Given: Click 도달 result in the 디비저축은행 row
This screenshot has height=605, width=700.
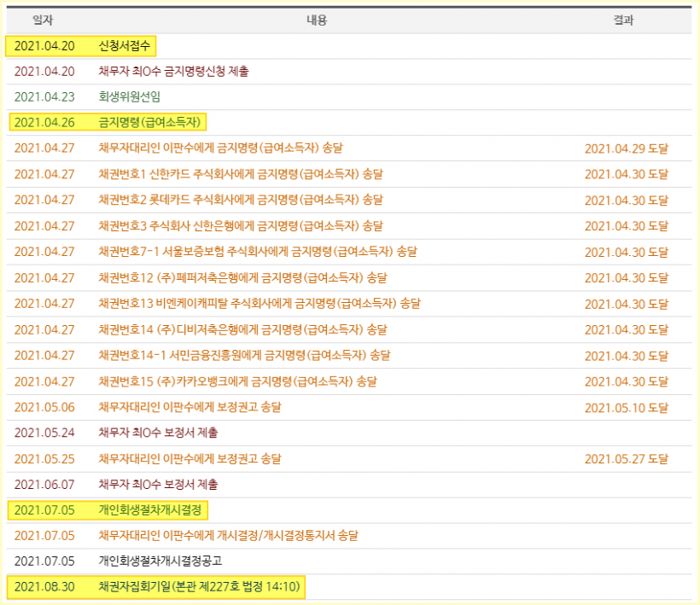Looking at the screenshot, I should pos(627,329).
